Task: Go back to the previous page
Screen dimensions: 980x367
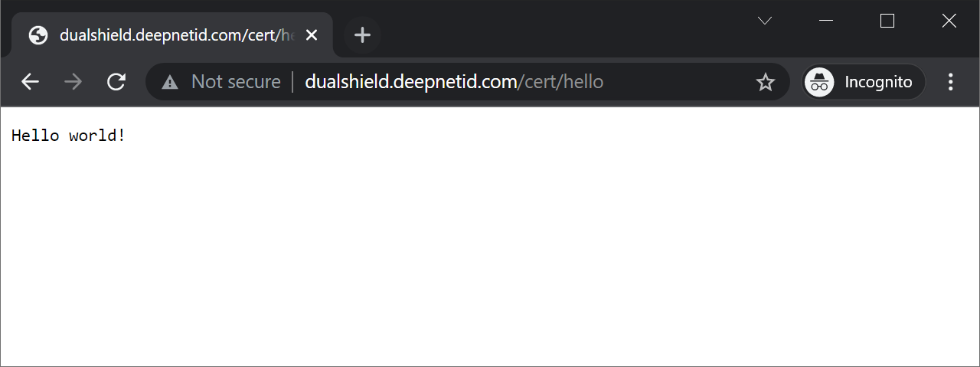Action: [x=30, y=82]
